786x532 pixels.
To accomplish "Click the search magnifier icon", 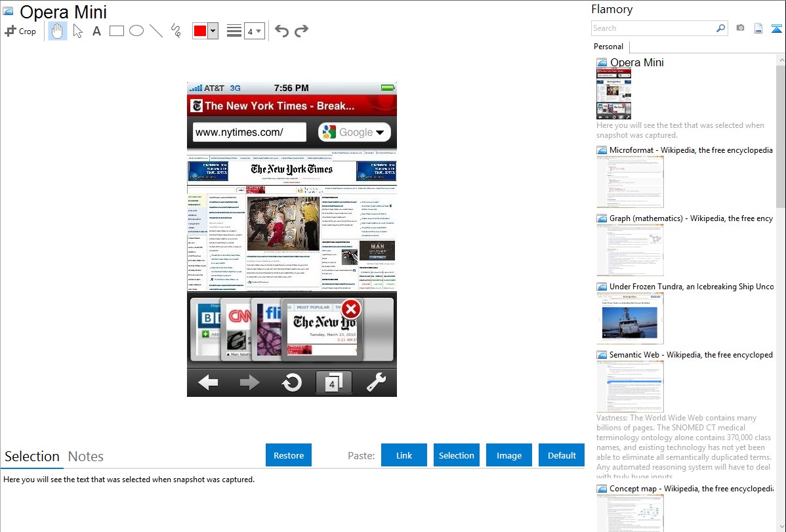I will [x=720, y=28].
